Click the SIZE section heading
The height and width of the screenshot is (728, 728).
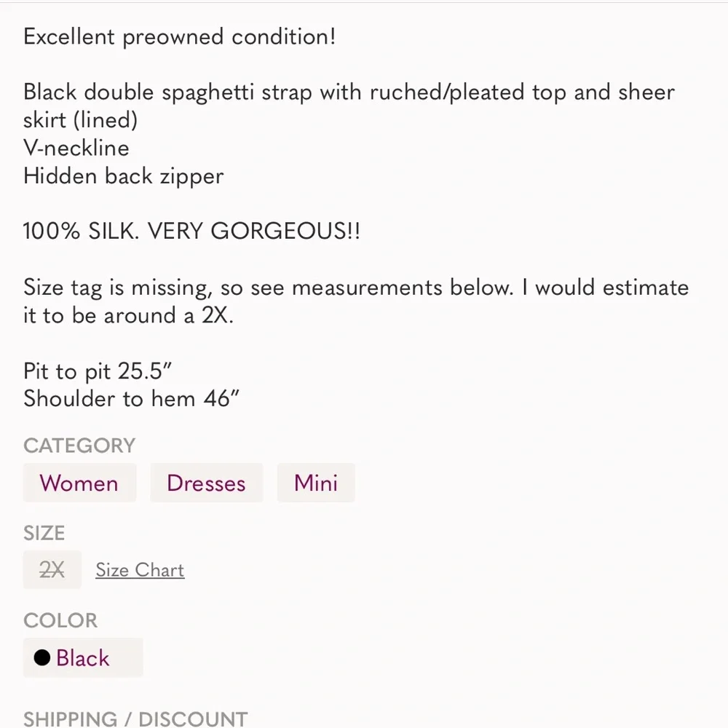point(44,533)
